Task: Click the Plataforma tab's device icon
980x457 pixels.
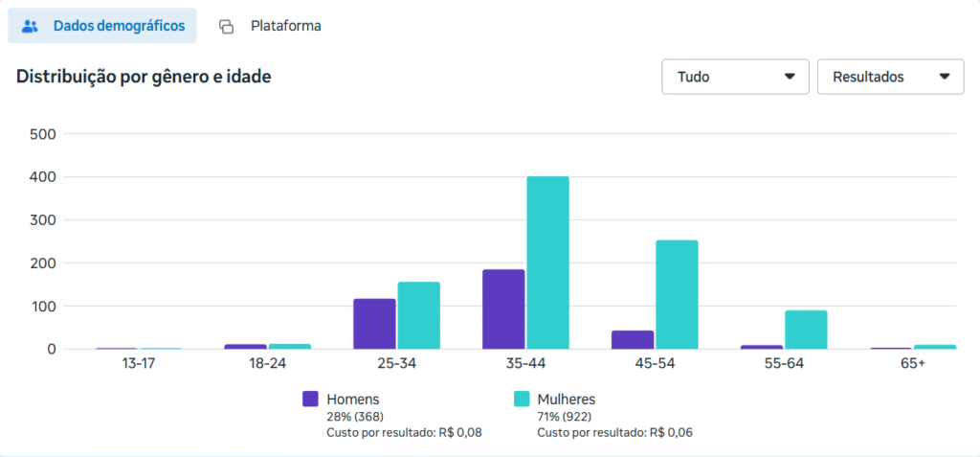Action: 226,27
